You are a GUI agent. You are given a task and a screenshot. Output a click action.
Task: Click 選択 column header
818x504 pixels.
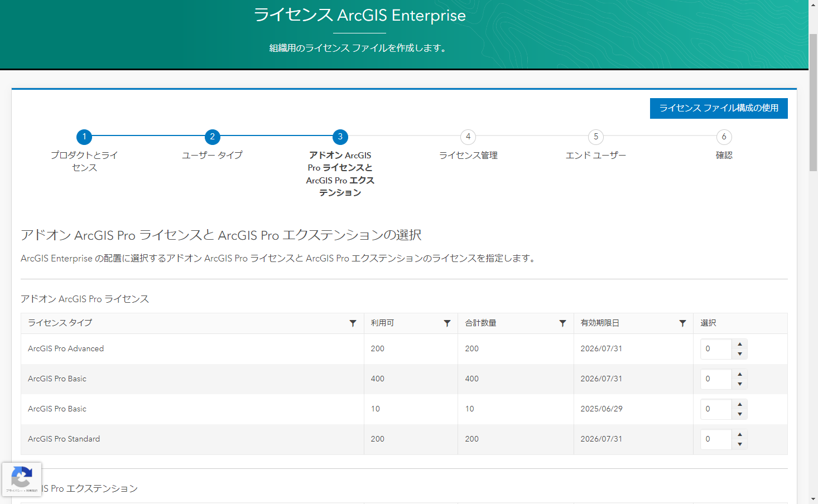point(708,323)
